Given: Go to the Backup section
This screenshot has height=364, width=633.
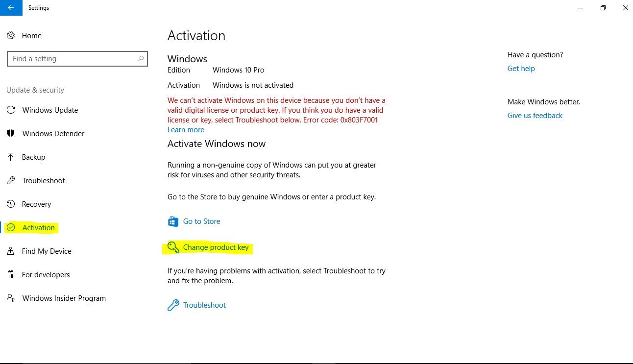Looking at the screenshot, I should [34, 157].
